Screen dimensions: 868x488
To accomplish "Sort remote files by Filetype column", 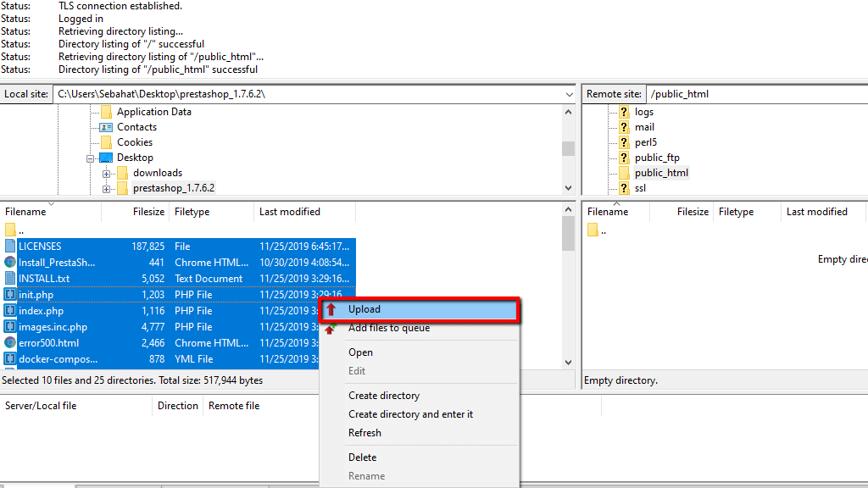I will click(748, 212).
